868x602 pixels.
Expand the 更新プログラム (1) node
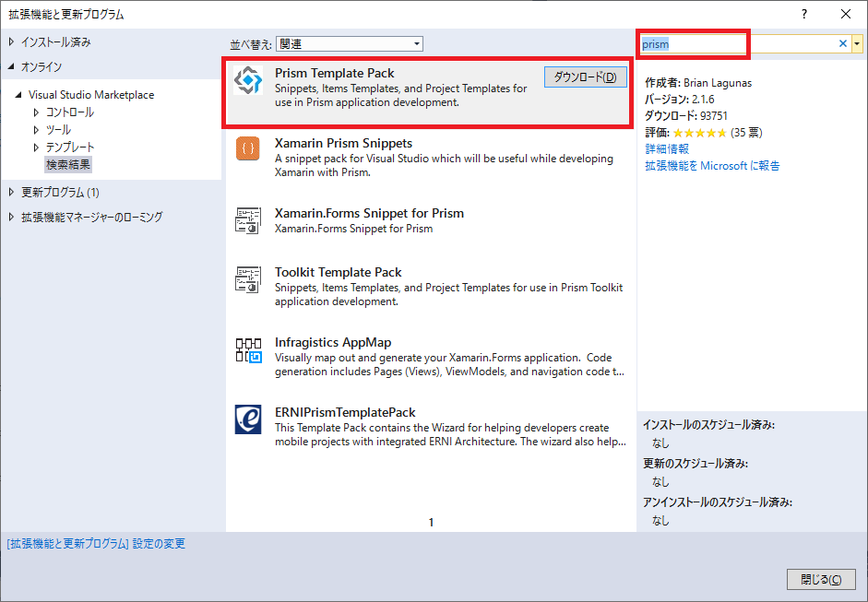pyautogui.click(x=12, y=192)
